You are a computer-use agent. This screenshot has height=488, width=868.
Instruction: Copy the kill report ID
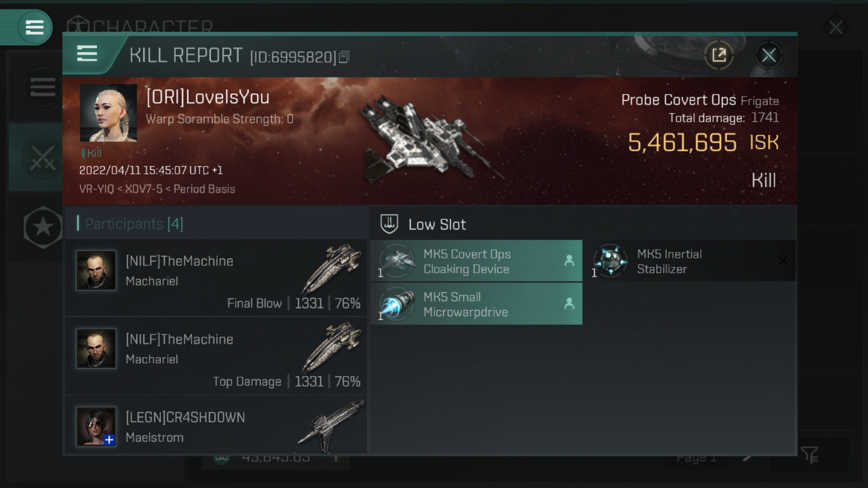tap(344, 57)
